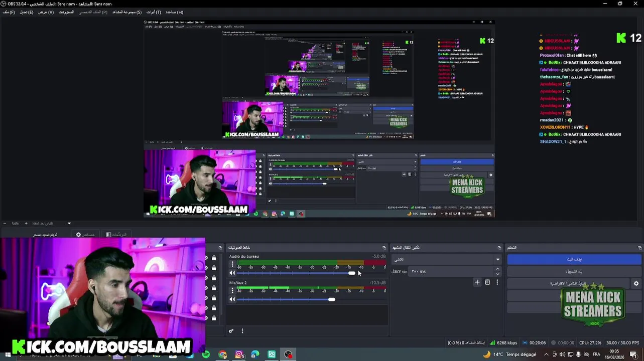The height and width of the screenshot is (361, 644).
Task: Toggle the second source lock icon
Action: 214,268
